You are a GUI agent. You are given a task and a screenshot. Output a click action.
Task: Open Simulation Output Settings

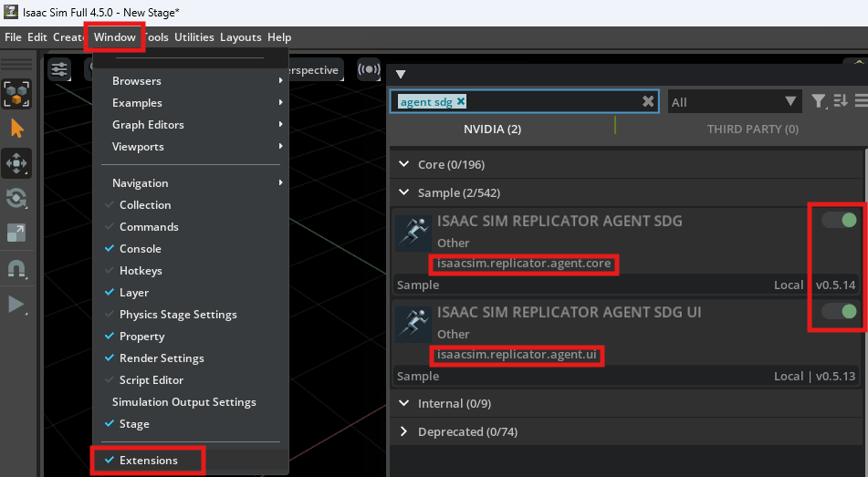click(x=191, y=401)
